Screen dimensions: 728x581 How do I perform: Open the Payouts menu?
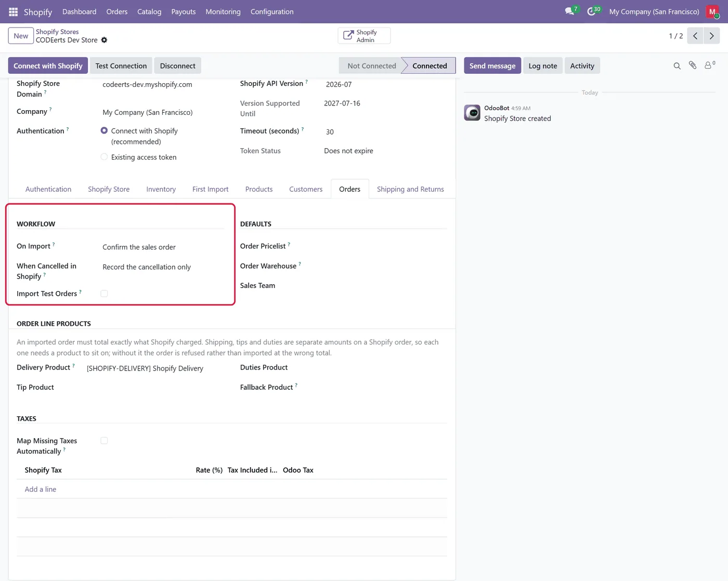[x=184, y=11]
